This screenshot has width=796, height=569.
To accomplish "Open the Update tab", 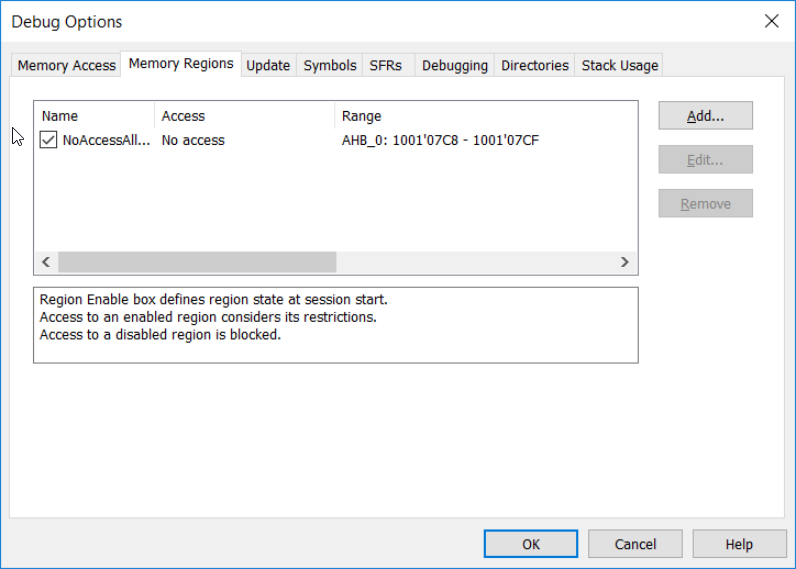I will [268, 65].
